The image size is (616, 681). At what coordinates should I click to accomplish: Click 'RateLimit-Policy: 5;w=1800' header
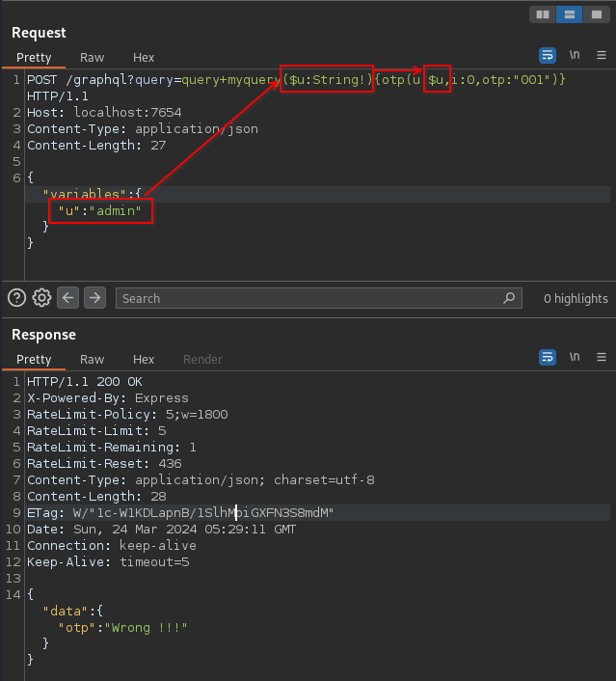click(x=127, y=415)
